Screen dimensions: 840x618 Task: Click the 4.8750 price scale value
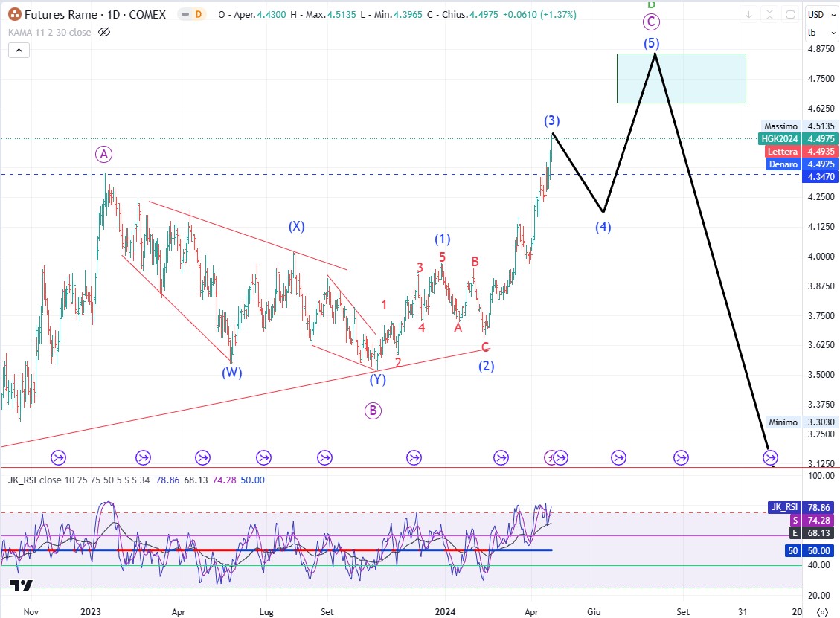pos(821,49)
